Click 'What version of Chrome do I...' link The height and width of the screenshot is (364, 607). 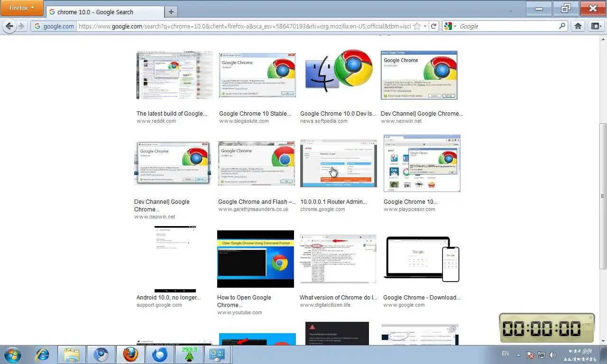[x=339, y=298]
